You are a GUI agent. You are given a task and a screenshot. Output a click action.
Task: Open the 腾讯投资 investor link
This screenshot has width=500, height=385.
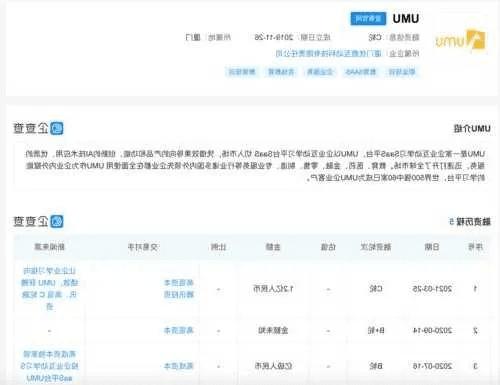[x=179, y=295]
